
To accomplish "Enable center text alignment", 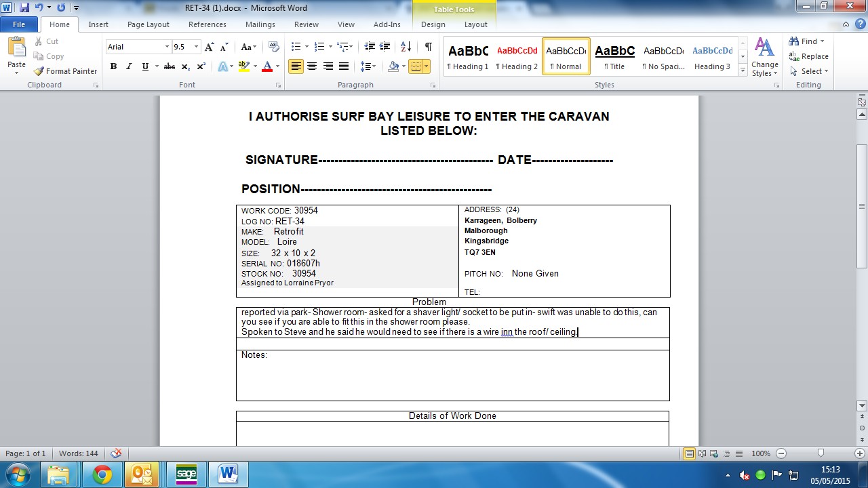I will pos(312,66).
